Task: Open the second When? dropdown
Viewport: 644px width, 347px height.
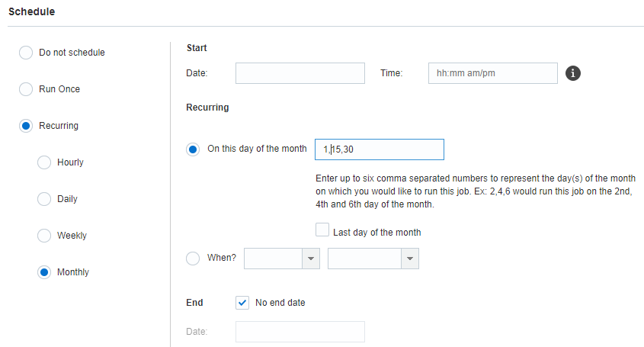Action: click(410, 259)
